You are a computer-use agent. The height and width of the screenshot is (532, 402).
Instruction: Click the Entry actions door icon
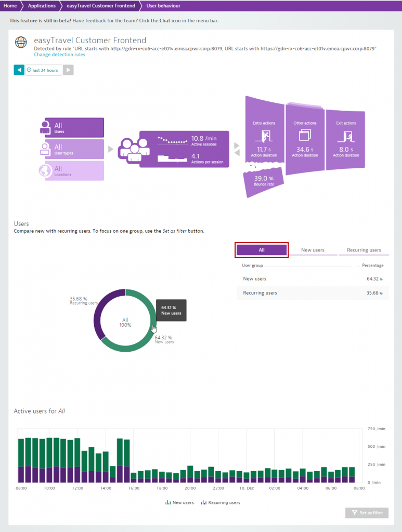[x=264, y=136]
